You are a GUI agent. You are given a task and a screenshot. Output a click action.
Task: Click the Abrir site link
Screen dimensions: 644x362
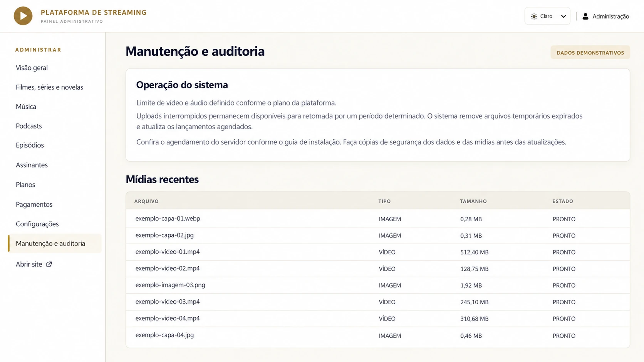[x=34, y=264]
